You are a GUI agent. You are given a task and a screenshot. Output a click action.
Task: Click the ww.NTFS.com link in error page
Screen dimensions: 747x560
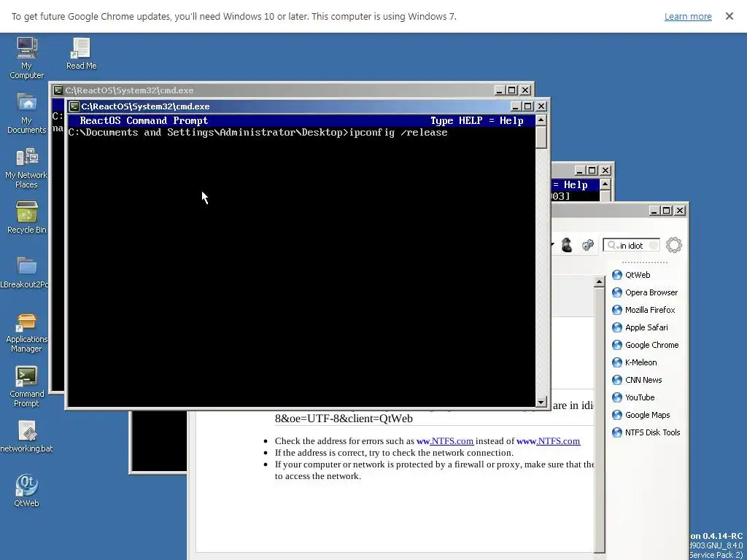pyautogui.click(x=445, y=441)
